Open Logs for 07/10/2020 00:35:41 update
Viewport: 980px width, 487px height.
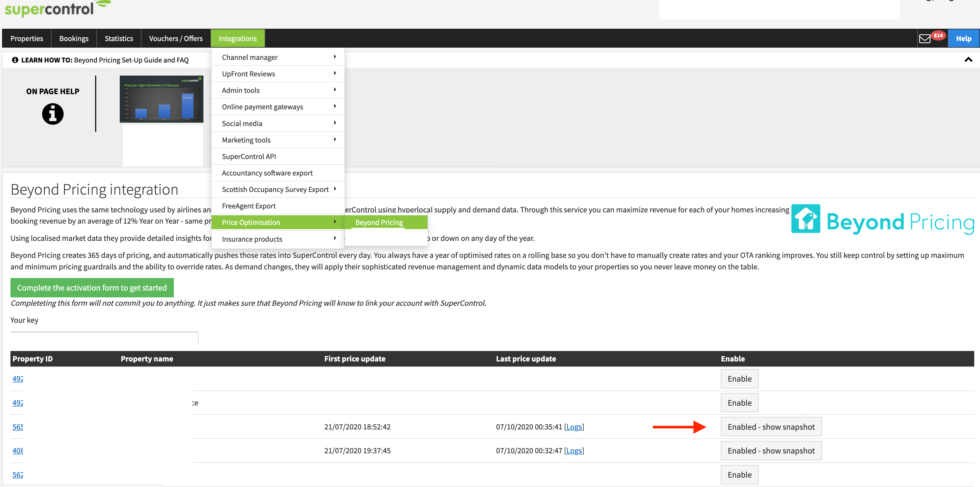click(574, 427)
